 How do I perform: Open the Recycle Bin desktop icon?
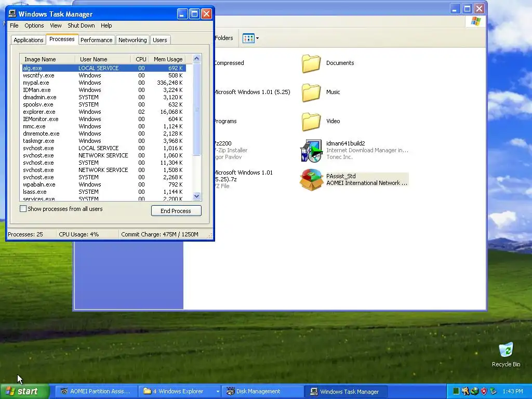pyautogui.click(x=506, y=354)
